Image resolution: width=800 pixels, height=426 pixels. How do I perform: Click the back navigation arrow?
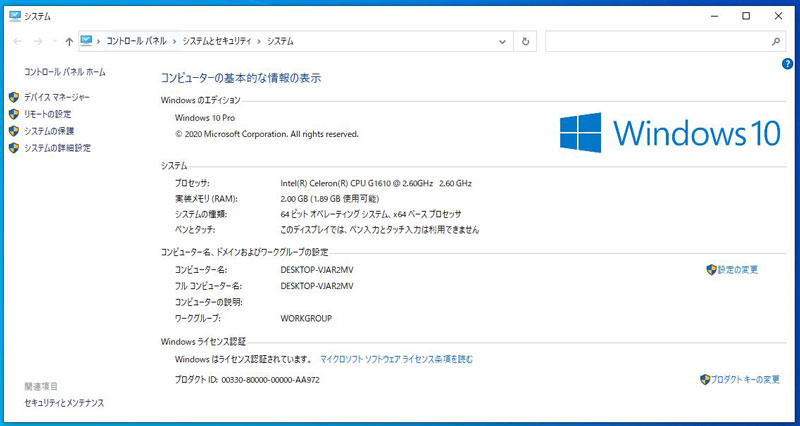[17, 42]
